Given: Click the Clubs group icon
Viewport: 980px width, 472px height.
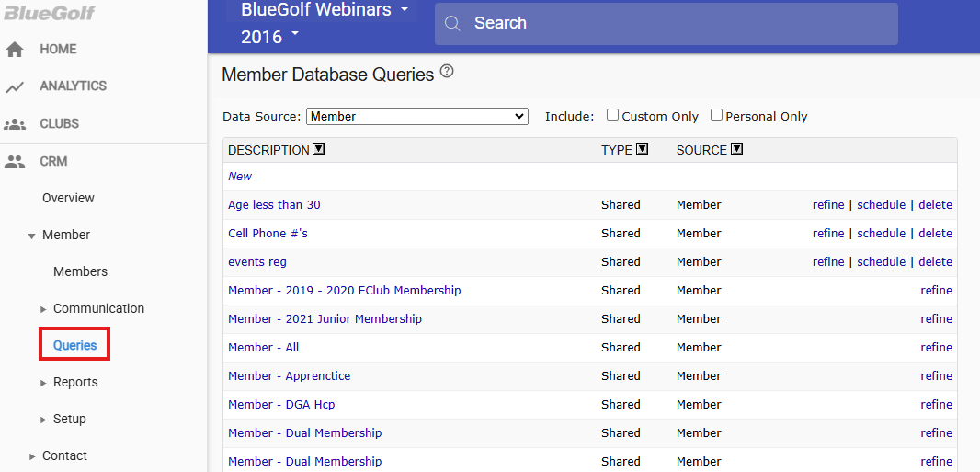Looking at the screenshot, I should 15,124.
